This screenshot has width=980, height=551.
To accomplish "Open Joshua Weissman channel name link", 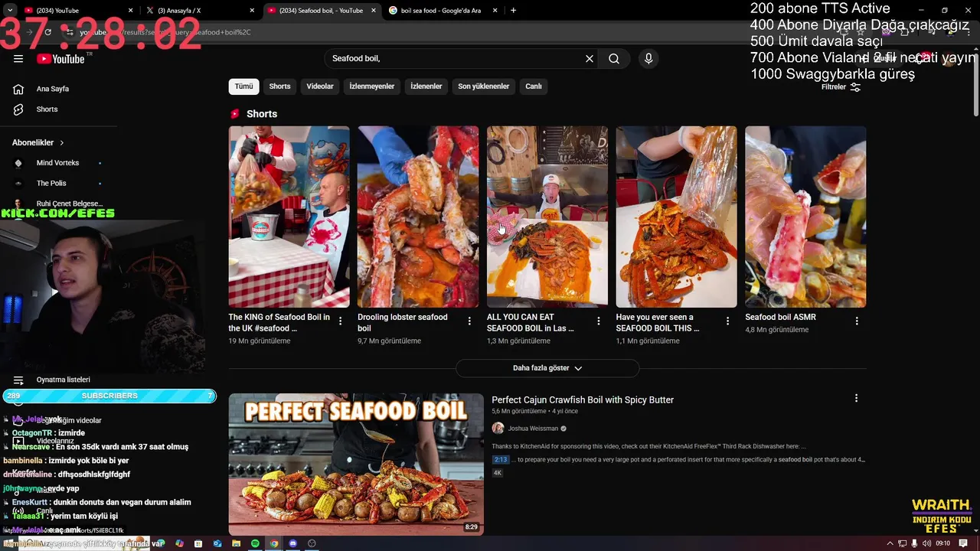I will [x=533, y=429].
